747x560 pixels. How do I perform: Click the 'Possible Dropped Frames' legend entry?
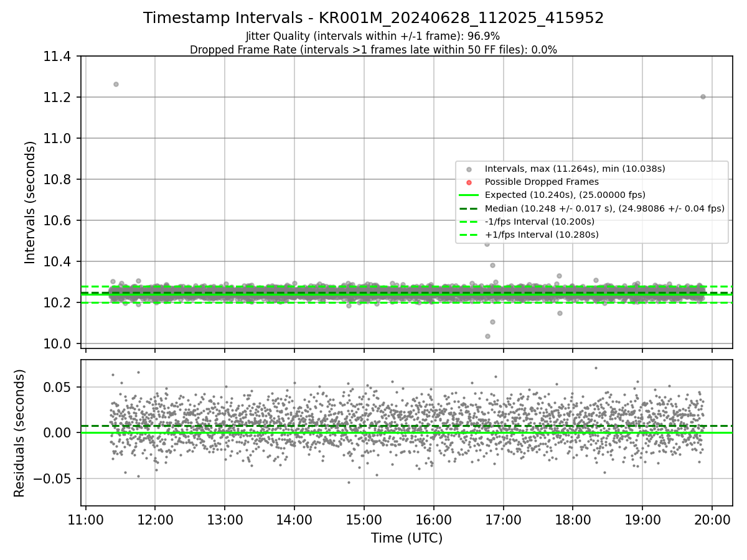click(542, 182)
